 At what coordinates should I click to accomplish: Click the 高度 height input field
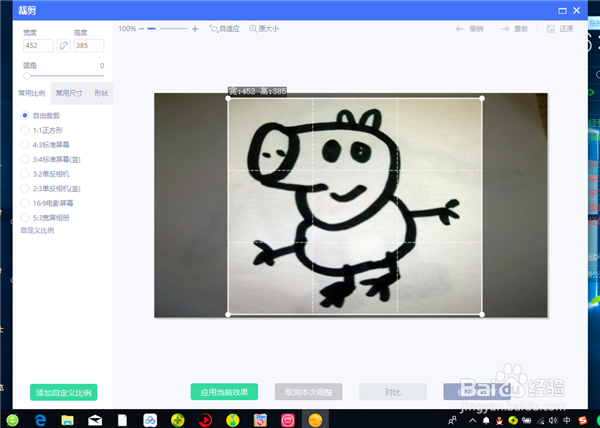[x=89, y=46]
